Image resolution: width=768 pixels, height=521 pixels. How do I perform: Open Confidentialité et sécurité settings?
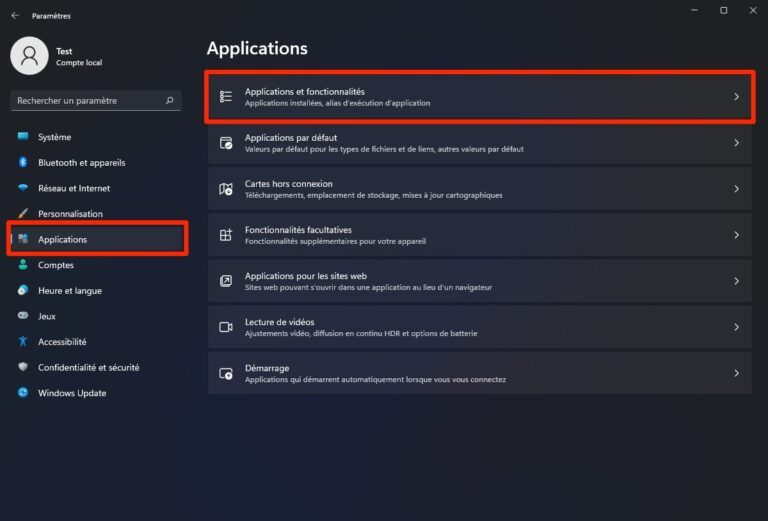coord(88,367)
